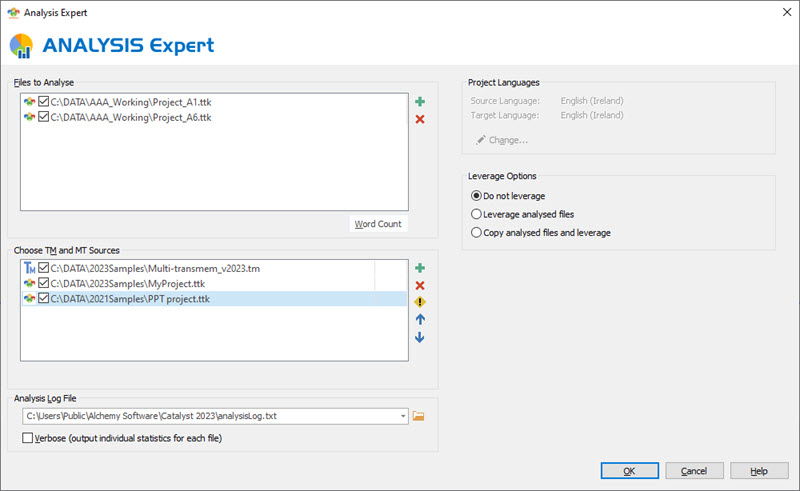The image size is (800, 491).
Task: Add a new TM source with green plus
Action: (419, 268)
